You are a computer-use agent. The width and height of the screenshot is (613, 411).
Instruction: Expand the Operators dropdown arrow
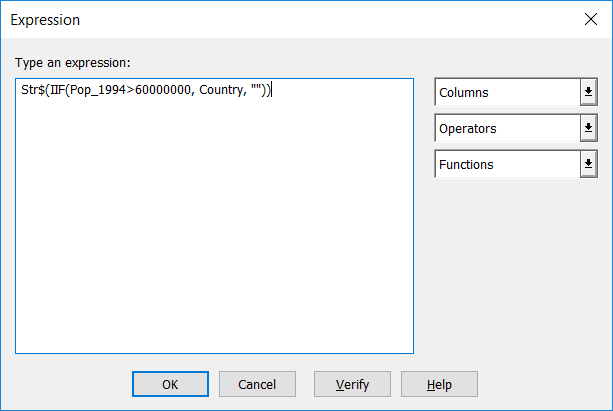pos(588,129)
